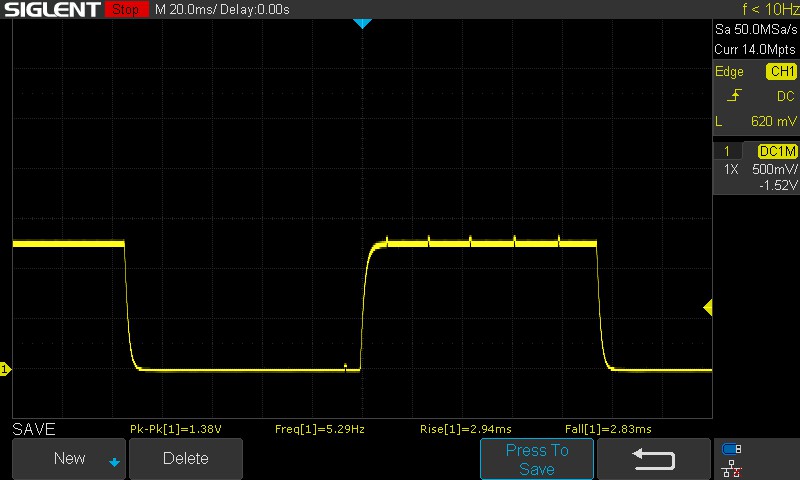
Task: Click the rising edge slope icon
Action: click(x=734, y=95)
